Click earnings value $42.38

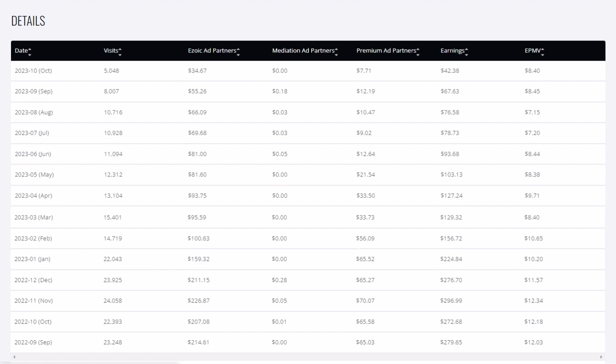[450, 71]
